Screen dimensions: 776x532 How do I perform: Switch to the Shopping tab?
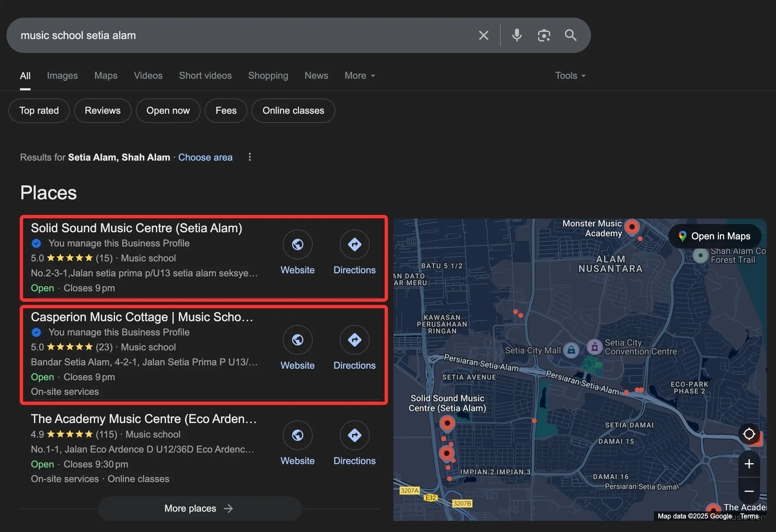coord(268,75)
